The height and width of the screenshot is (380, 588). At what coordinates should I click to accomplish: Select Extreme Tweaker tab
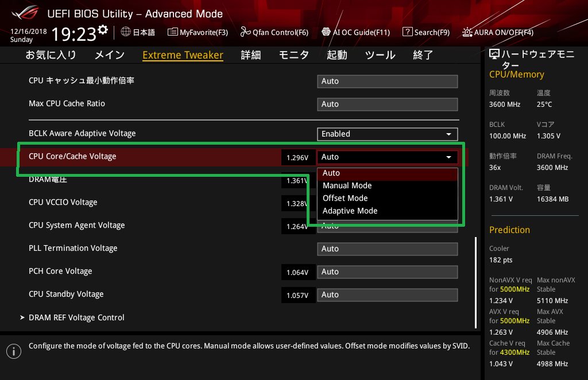pos(183,55)
